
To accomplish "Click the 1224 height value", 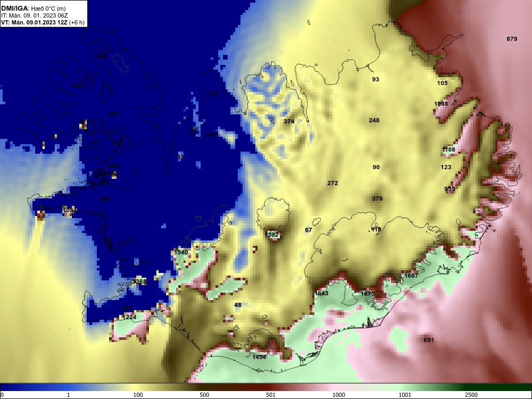I will 129,317.
